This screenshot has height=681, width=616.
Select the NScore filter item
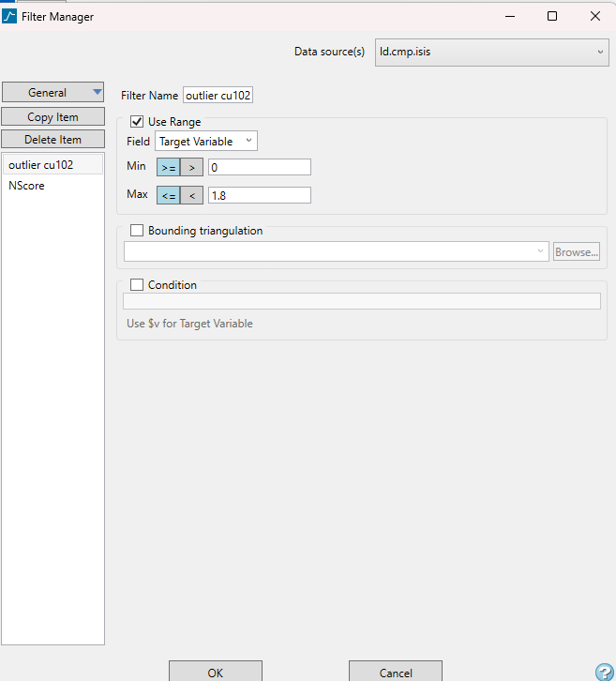pyautogui.click(x=53, y=186)
